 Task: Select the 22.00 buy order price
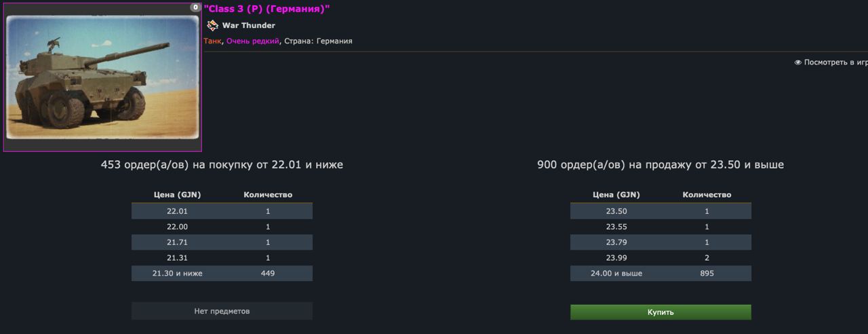pyautogui.click(x=177, y=227)
